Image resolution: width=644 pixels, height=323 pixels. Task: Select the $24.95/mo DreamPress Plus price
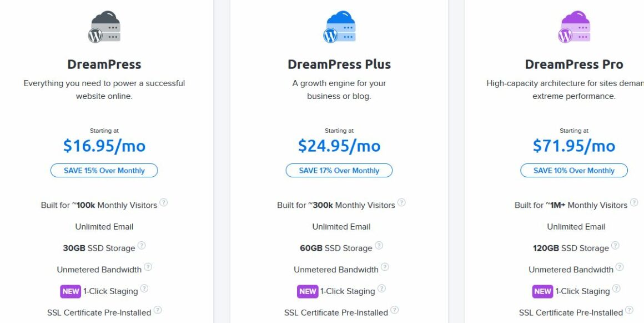(x=339, y=146)
